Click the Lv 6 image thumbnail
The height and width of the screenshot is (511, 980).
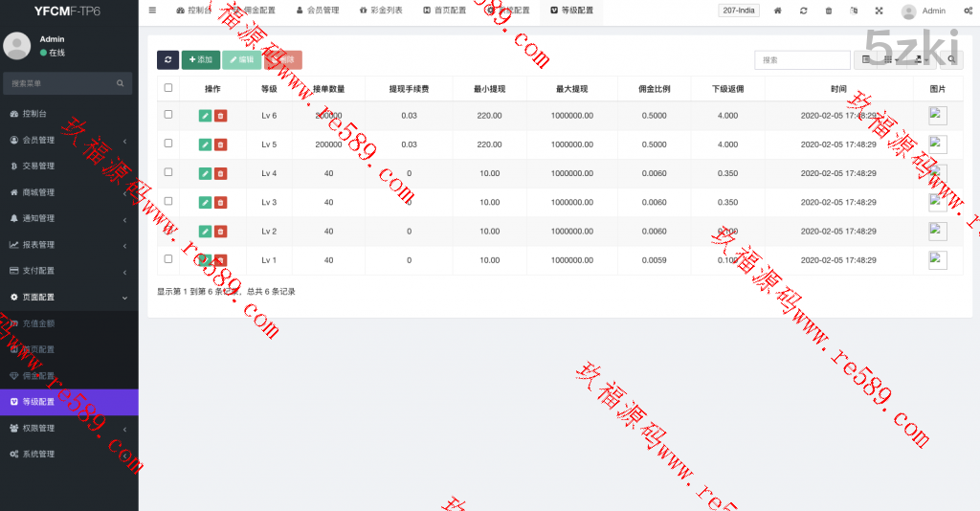coord(937,115)
